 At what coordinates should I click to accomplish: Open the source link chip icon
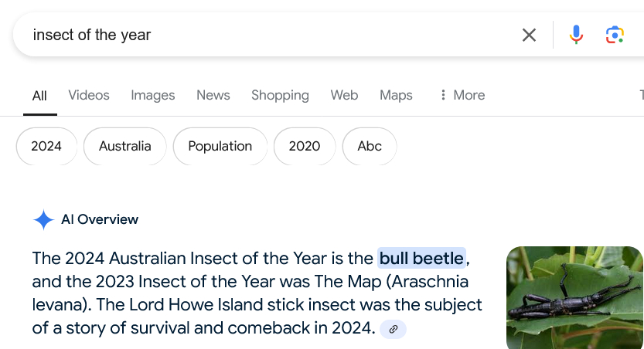(393, 329)
